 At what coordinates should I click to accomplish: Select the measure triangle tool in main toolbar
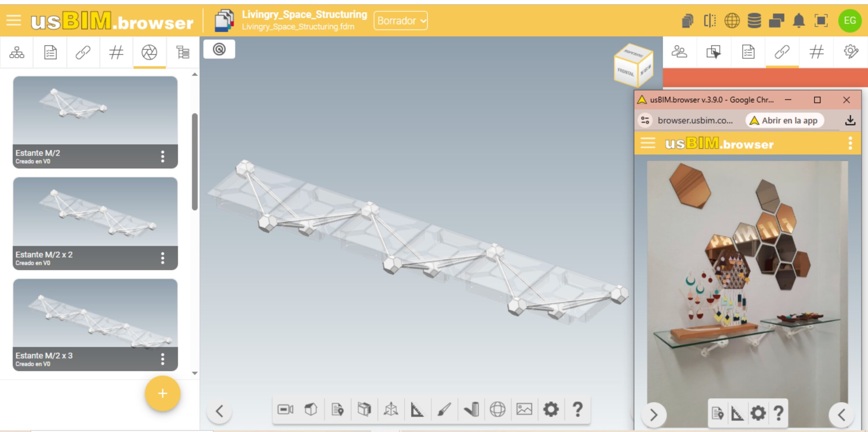[417, 409]
